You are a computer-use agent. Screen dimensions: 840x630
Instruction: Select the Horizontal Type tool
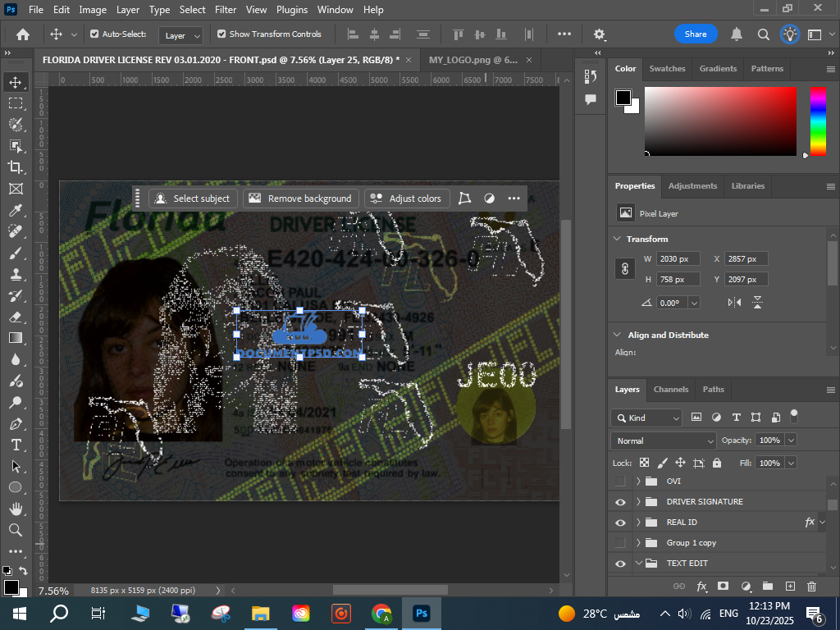pyautogui.click(x=16, y=445)
